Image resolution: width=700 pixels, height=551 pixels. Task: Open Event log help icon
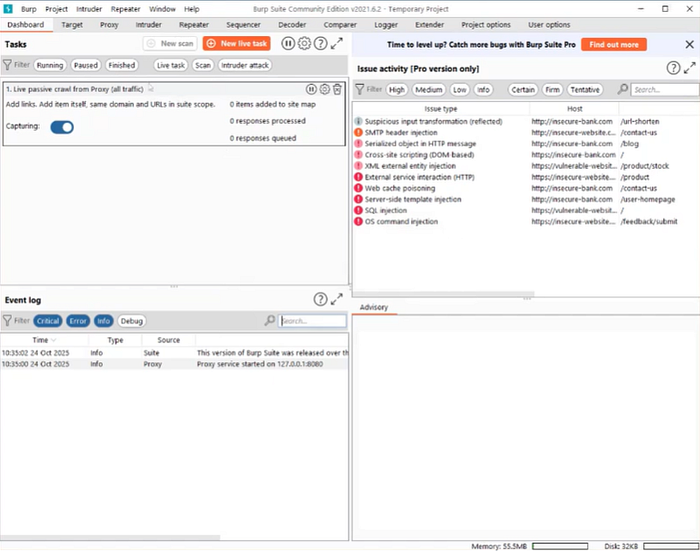(320, 299)
